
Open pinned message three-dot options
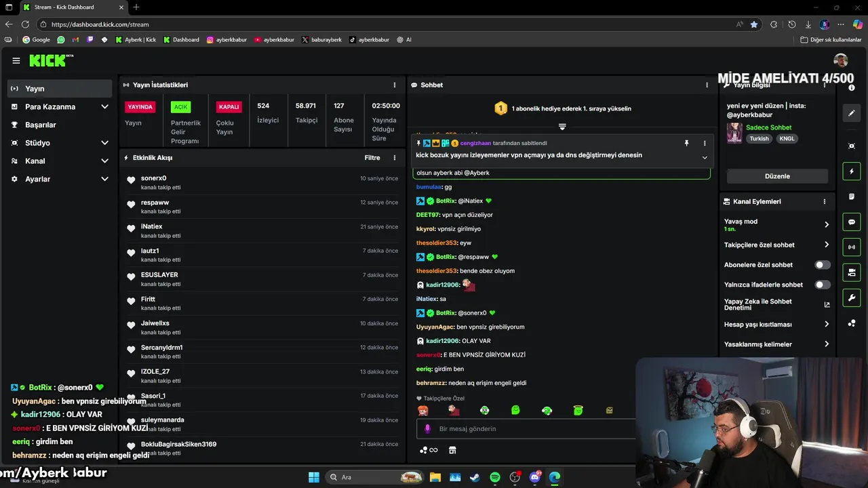coord(705,143)
